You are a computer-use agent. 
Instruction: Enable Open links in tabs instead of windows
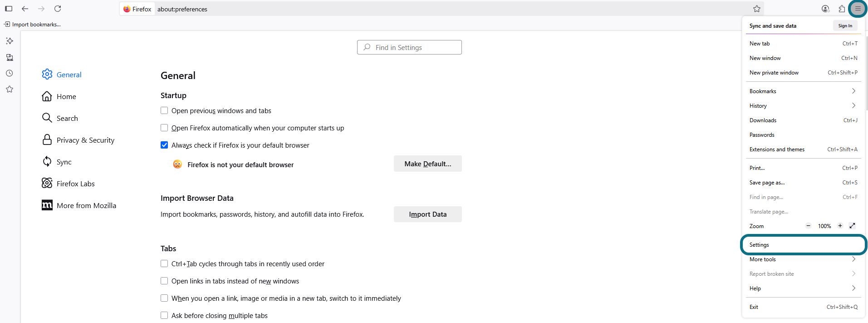(164, 281)
